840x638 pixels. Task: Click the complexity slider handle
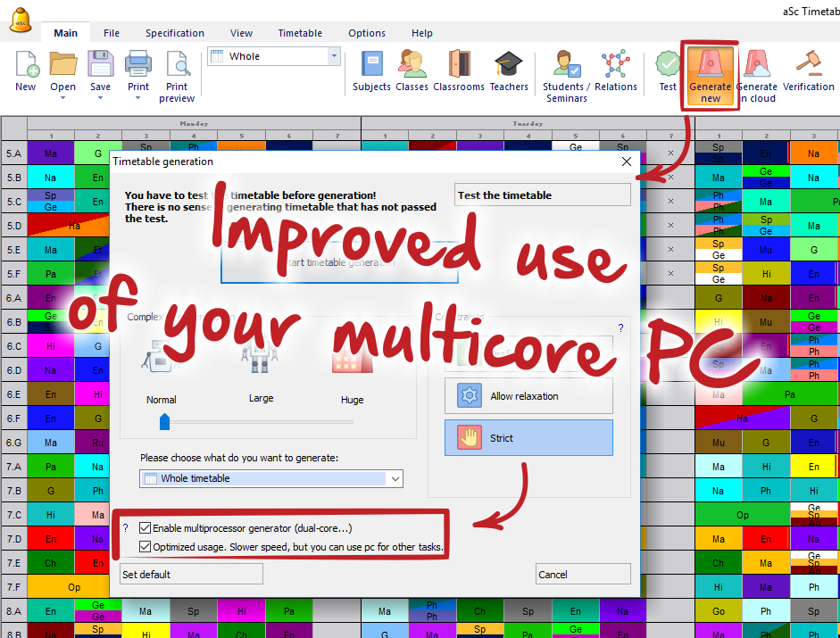(x=164, y=421)
